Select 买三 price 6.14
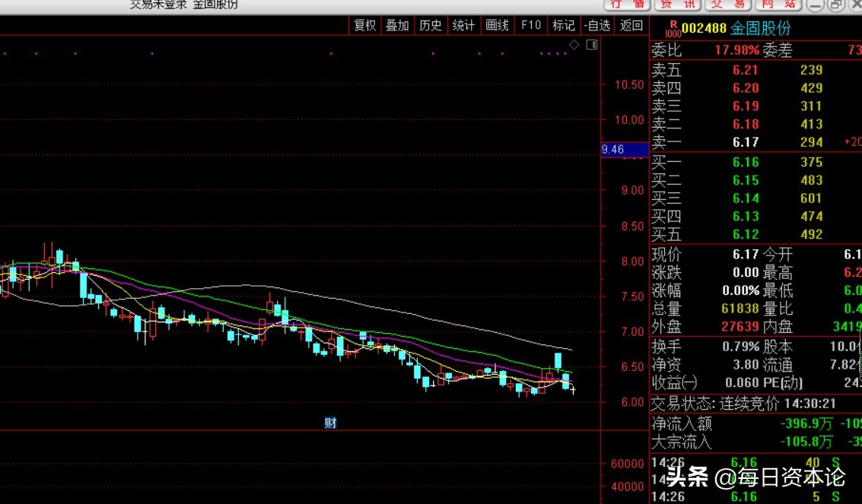 (x=746, y=198)
